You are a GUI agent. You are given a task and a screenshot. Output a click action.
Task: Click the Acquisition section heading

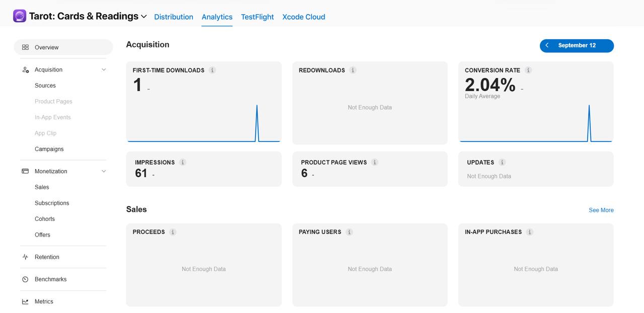click(x=148, y=44)
